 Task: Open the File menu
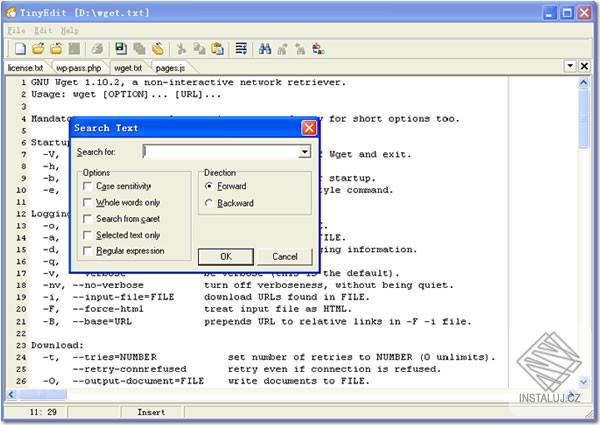16,30
